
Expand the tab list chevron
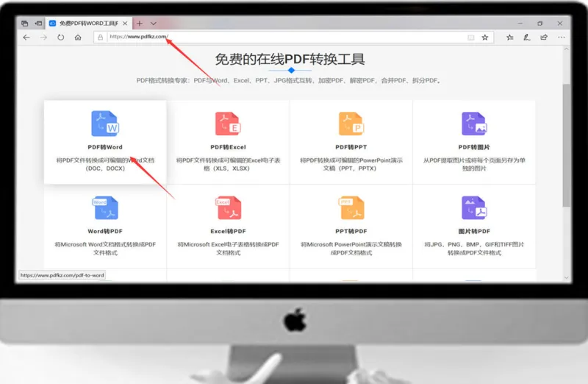click(154, 24)
